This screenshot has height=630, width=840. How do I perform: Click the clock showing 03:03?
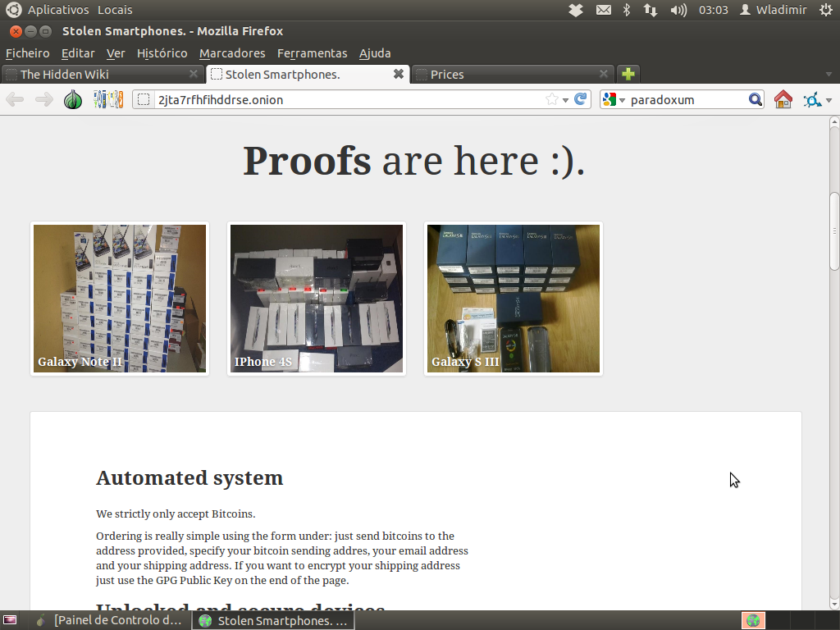click(x=714, y=10)
